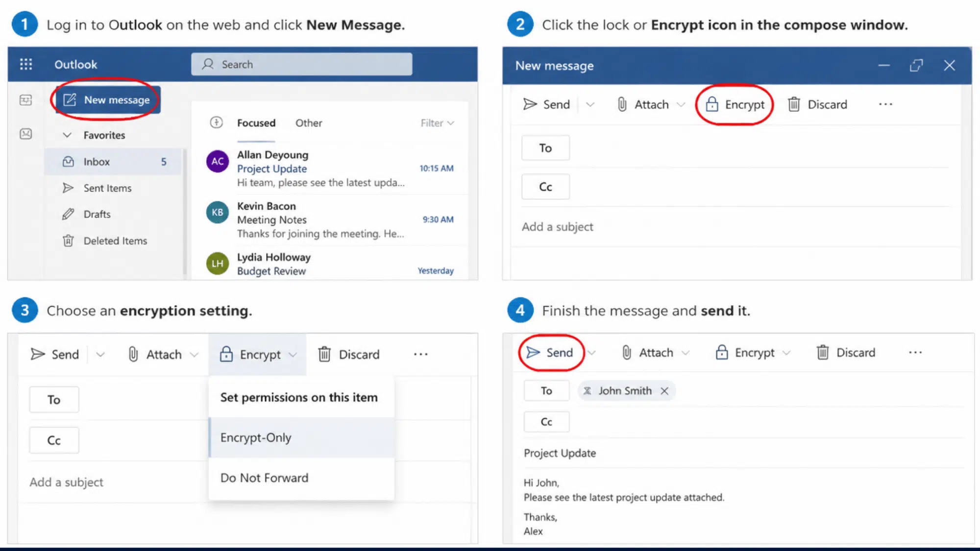Image resolution: width=980 pixels, height=551 pixels.
Task: Click Attach in the step 2 New message window
Action: coord(643,104)
